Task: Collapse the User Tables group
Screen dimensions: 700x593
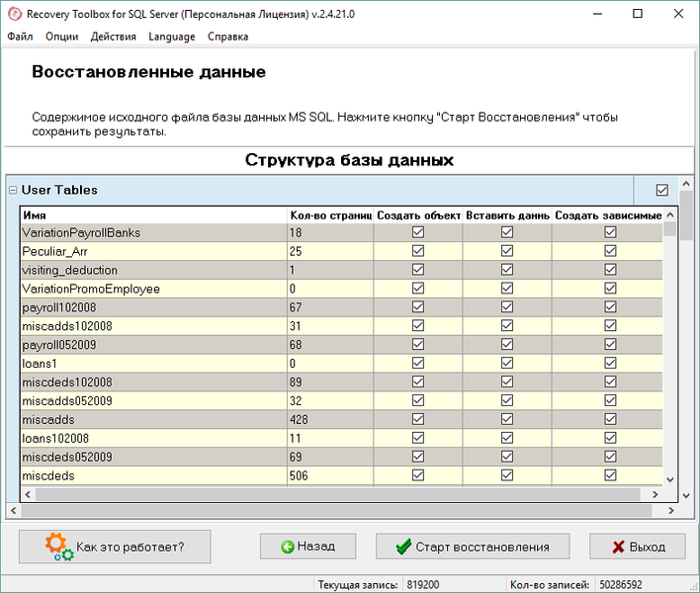Action: (x=13, y=190)
